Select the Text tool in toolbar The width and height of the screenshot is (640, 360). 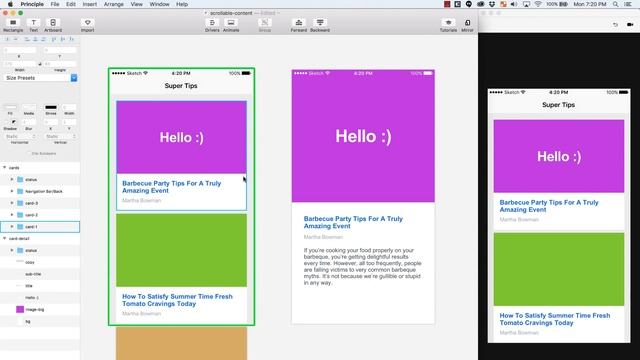[33, 24]
